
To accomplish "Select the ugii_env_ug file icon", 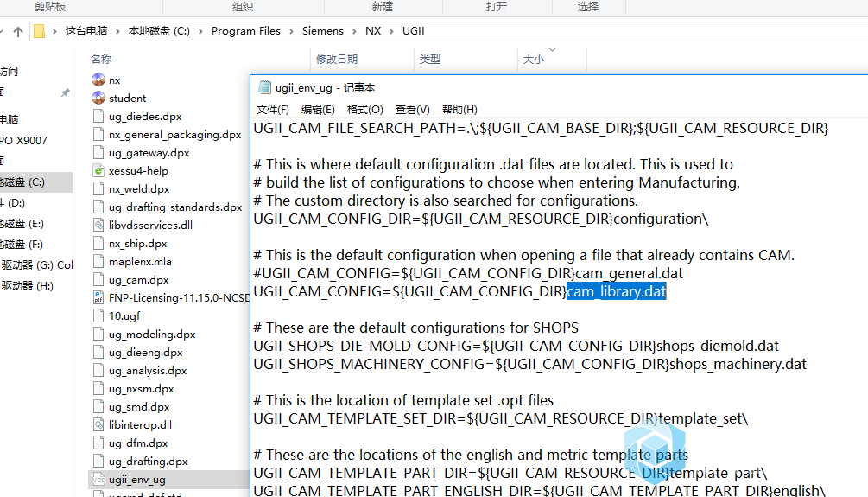I will (x=98, y=479).
